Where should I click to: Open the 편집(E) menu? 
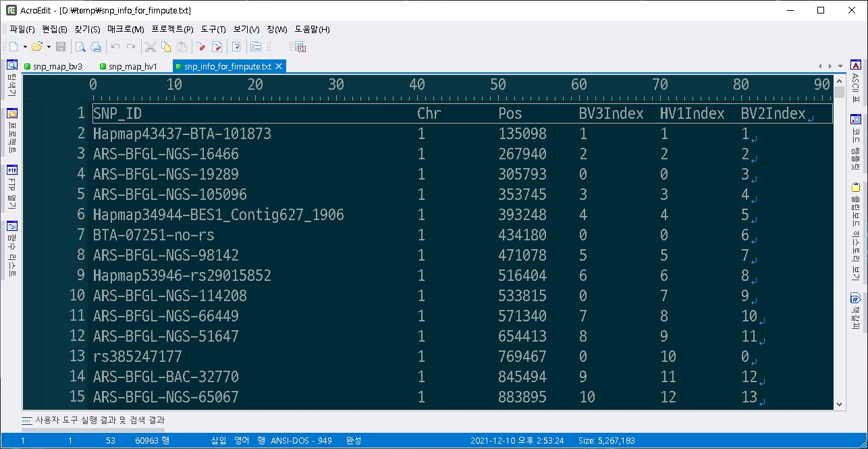(55, 29)
